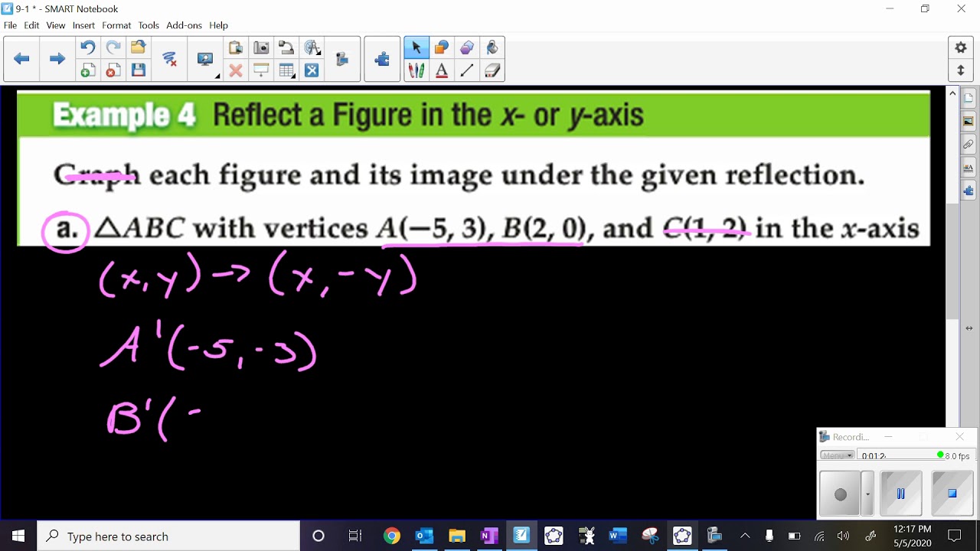Screen dimensions: 980x551
Task: Move toolbar to bottom with up-down arrow
Action: pos(961,70)
